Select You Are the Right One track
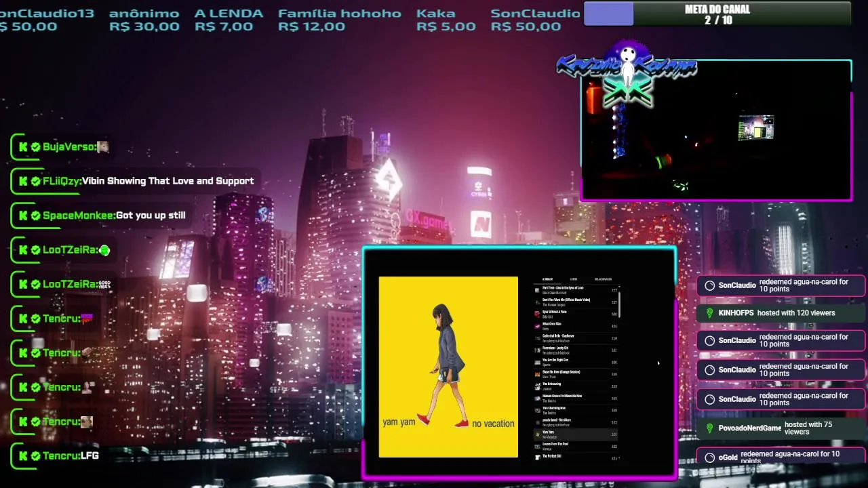The image size is (868, 488). [x=576, y=362]
